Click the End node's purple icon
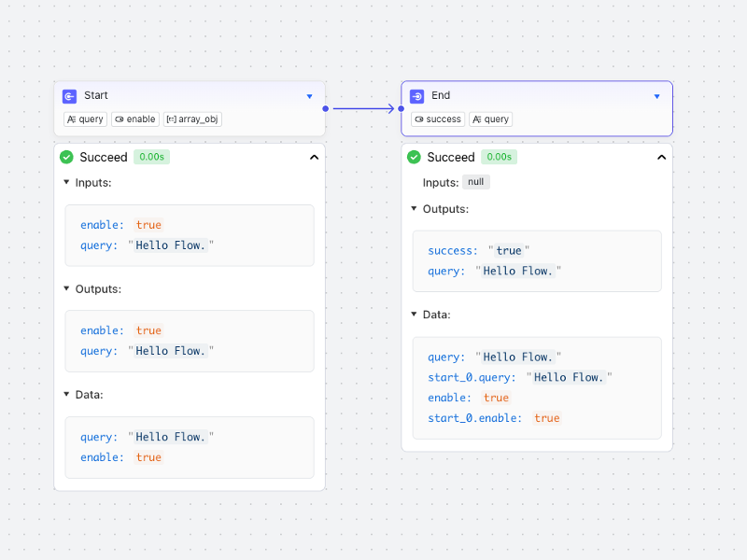Screen dimensions: 747x560 [416, 96]
